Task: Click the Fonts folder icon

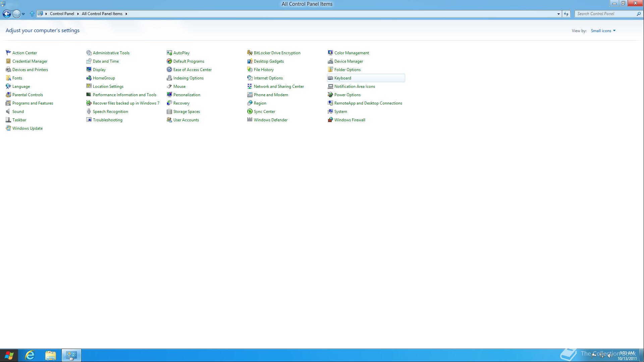Action: [x=8, y=78]
